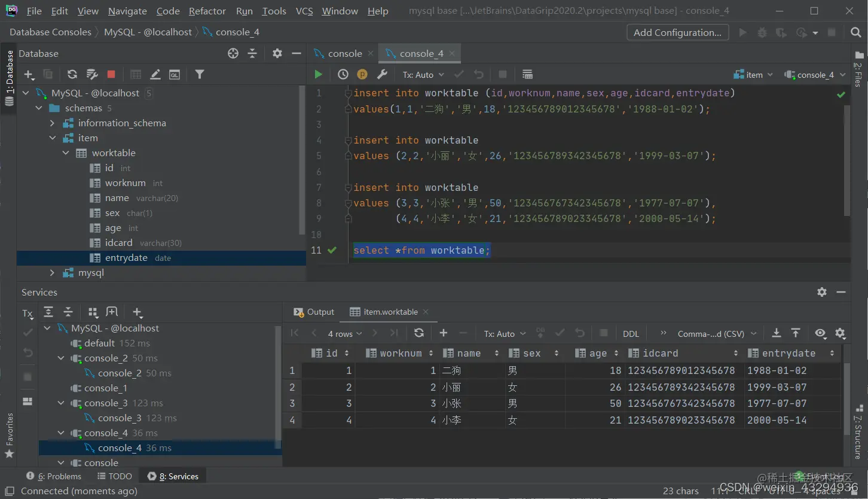Click the Add Configuration button
868x499 pixels.
pos(677,32)
